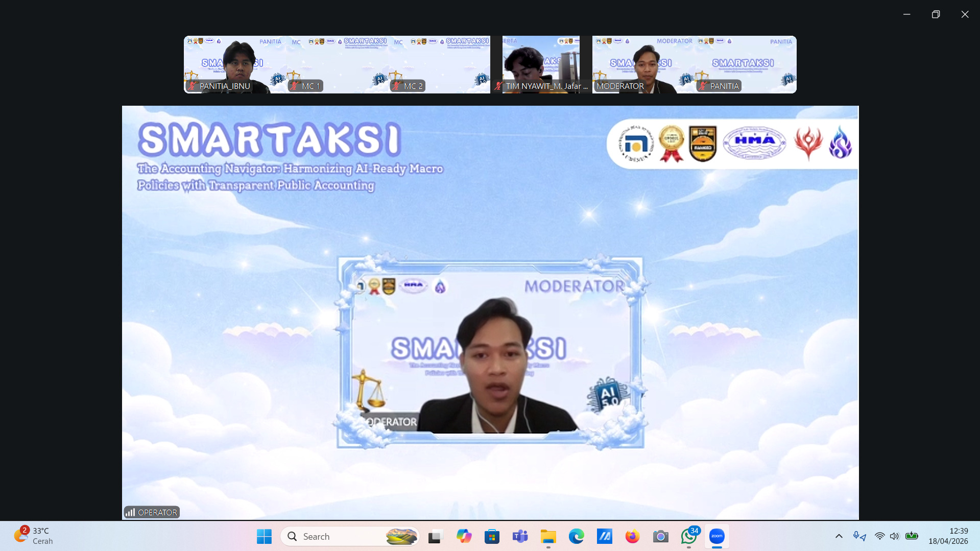Click the Zoom icon in the taskbar
The width and height of the screenshot is (980, 551).
[x=716, y=536]
